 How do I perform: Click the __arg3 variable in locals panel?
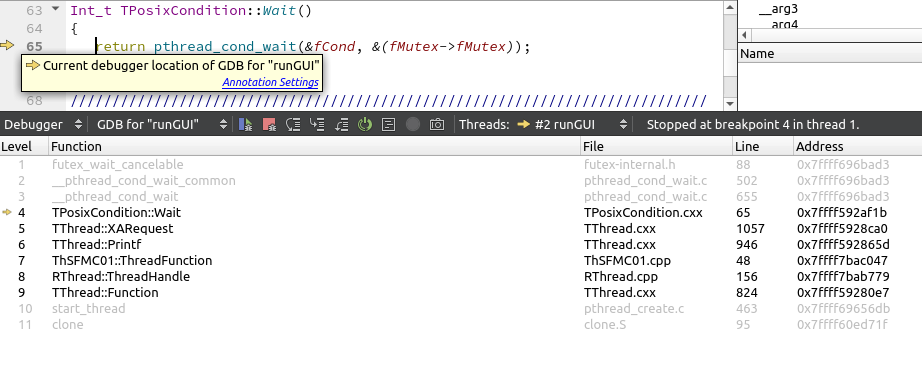click(779, 9)
